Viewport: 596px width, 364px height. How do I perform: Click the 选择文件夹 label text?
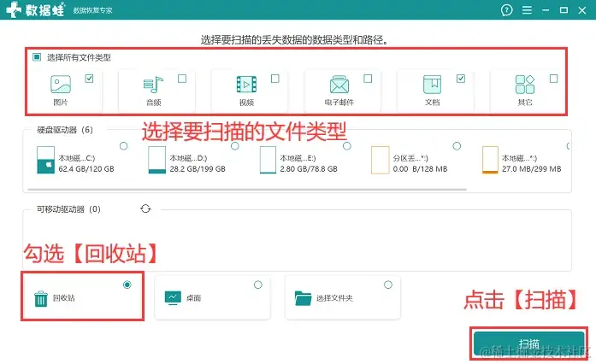pyautogui.click(x=334, y=298)
